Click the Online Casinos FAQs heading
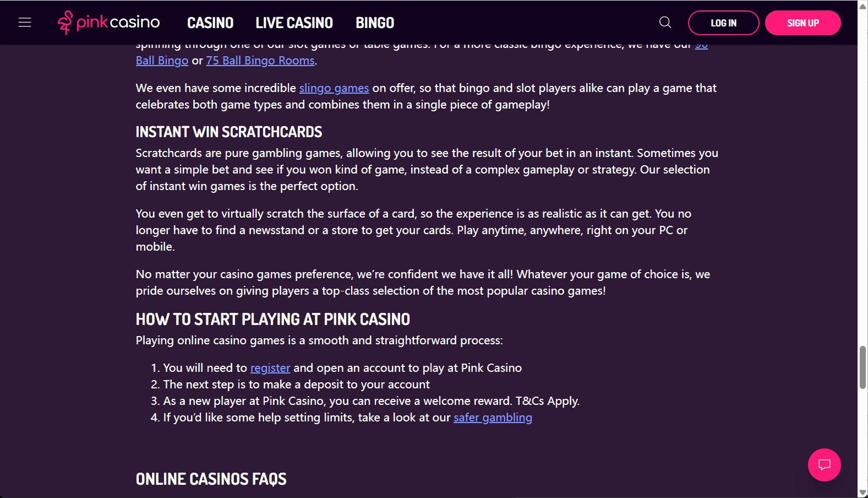The width and height of the screenshot is (868, 498). pos(211,479)
